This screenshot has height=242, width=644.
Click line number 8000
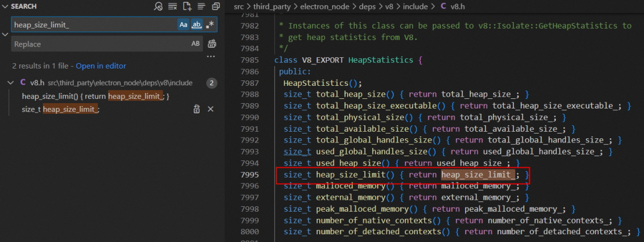click(250, 232)
